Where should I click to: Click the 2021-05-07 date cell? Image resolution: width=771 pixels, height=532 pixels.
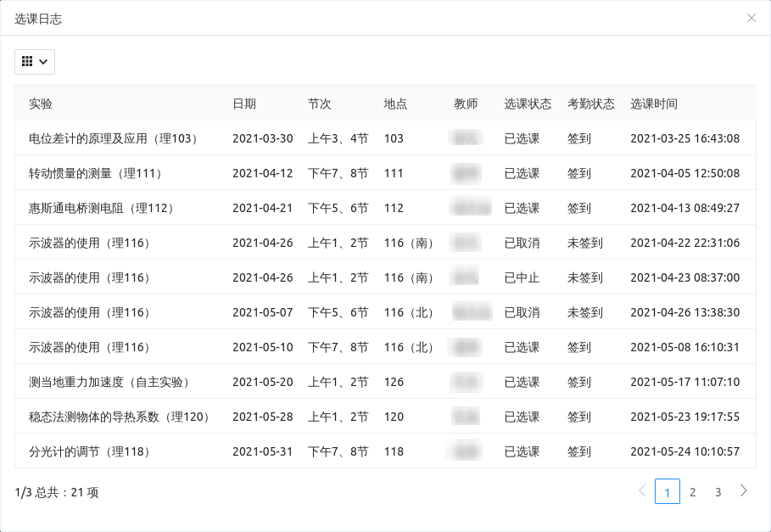point(262,312)
